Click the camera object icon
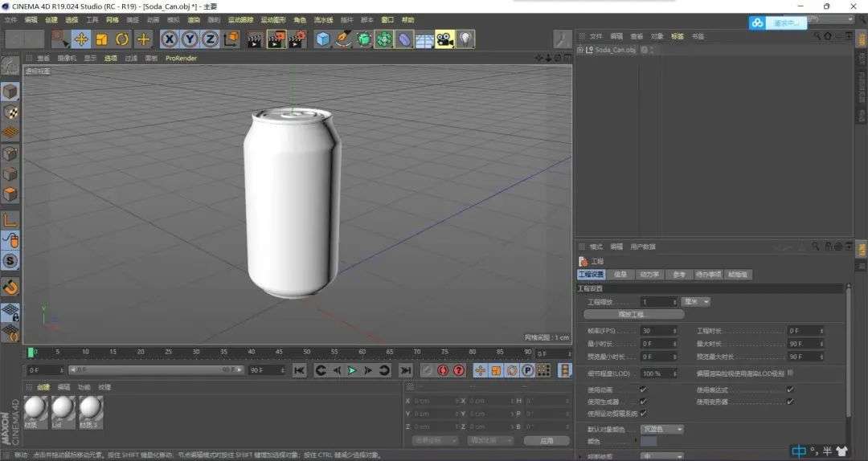The width and height of the screenshot is (868, 461). click(444, 39)
